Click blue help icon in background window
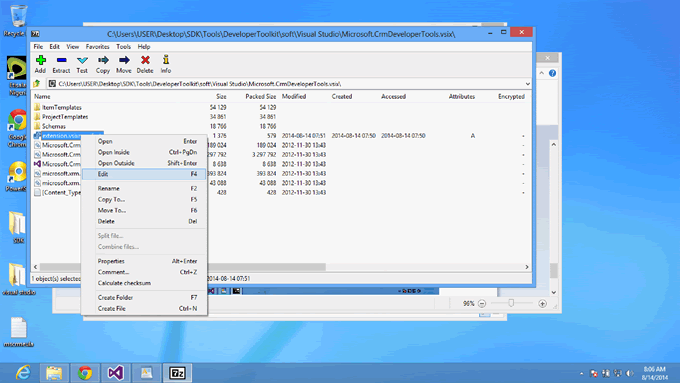Screen dimensions: 680x383 [x=552, y=73]
